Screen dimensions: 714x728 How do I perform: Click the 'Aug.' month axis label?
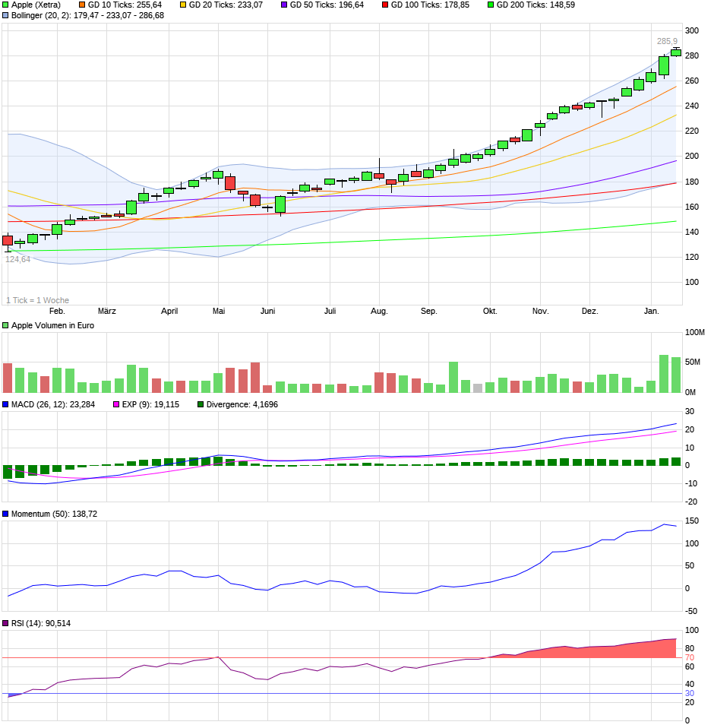pyautogui.click(x=379, y=311)
